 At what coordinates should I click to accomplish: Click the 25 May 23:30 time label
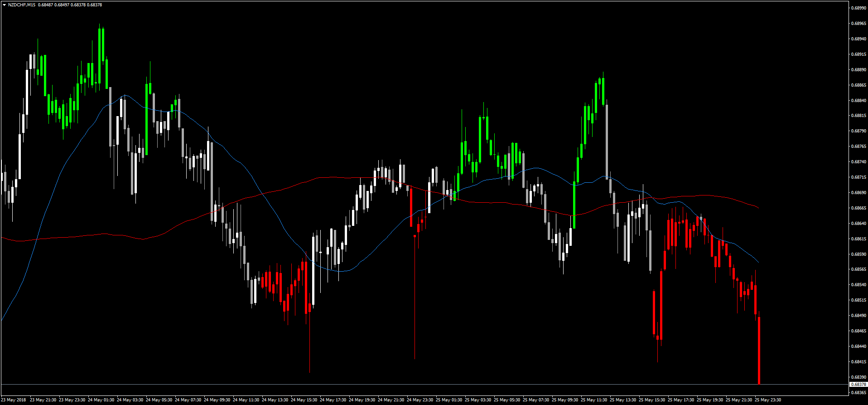click(768, 400)
